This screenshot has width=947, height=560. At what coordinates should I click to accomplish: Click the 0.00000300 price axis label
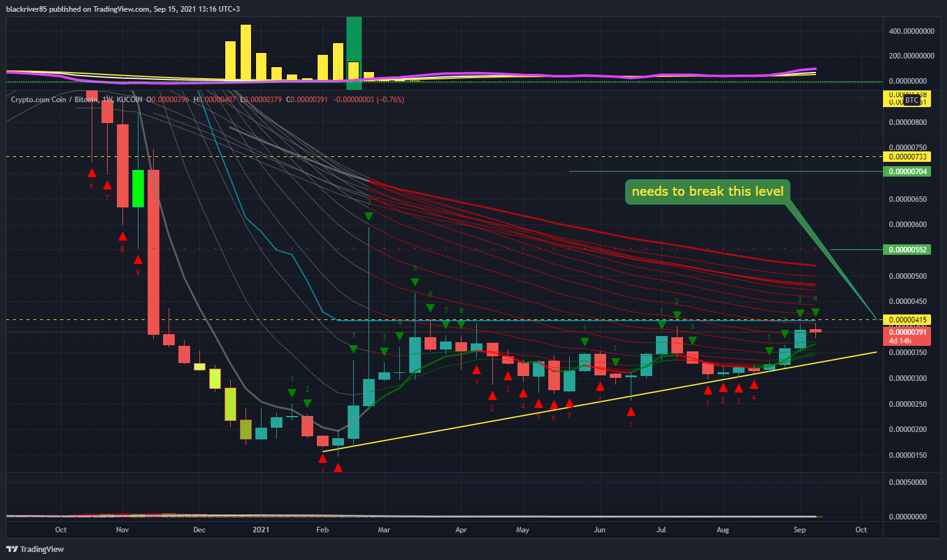(908, 378)
